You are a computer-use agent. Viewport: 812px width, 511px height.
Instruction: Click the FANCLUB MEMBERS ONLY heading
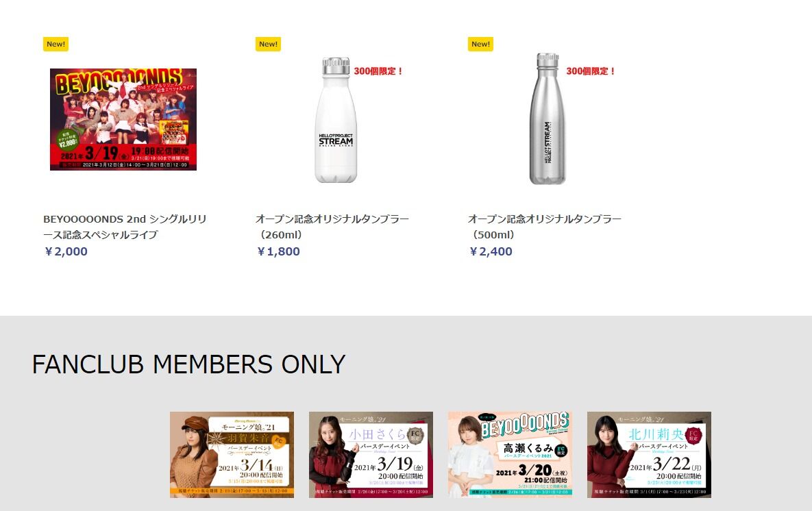pyautogui.click(x=188, y=364)
